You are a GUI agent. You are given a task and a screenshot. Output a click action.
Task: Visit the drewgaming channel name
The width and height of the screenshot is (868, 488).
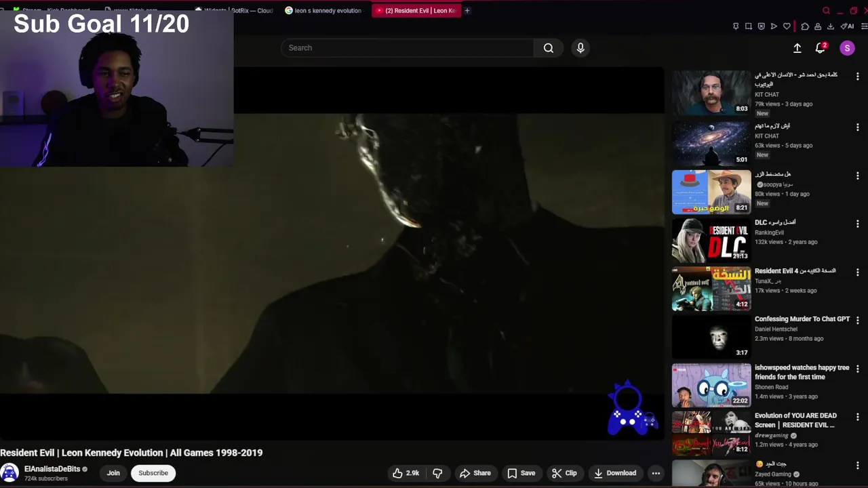(772, 435)
